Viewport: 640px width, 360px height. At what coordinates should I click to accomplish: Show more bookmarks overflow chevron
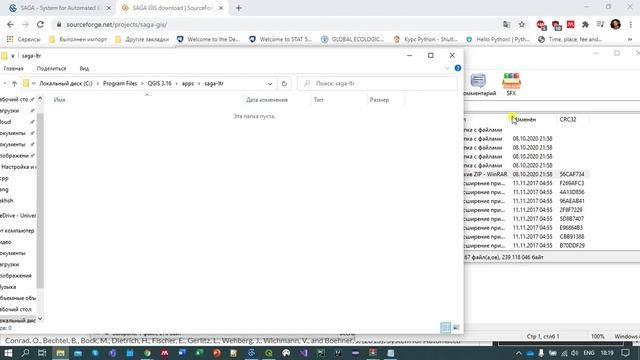pyautogui.click(x=630, y=39)
